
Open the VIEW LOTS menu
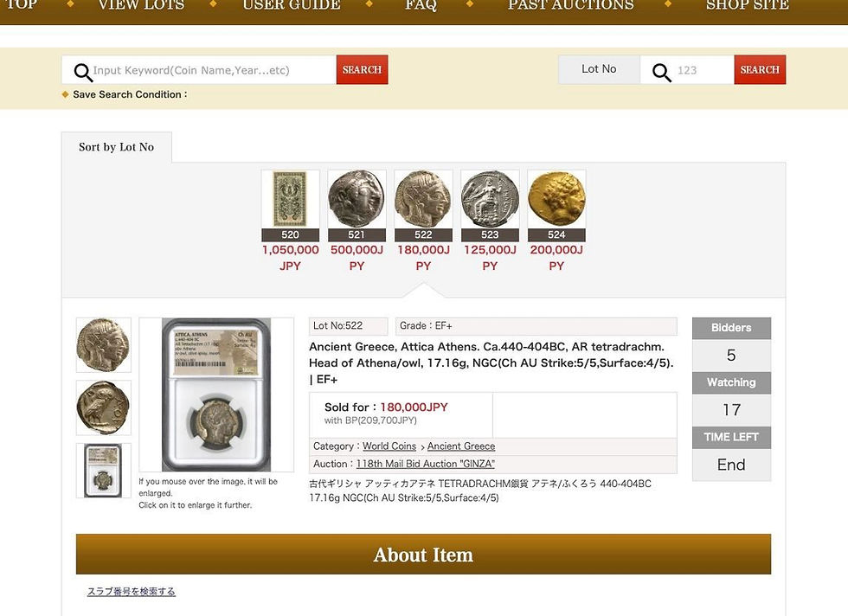[x=142, y=5]
